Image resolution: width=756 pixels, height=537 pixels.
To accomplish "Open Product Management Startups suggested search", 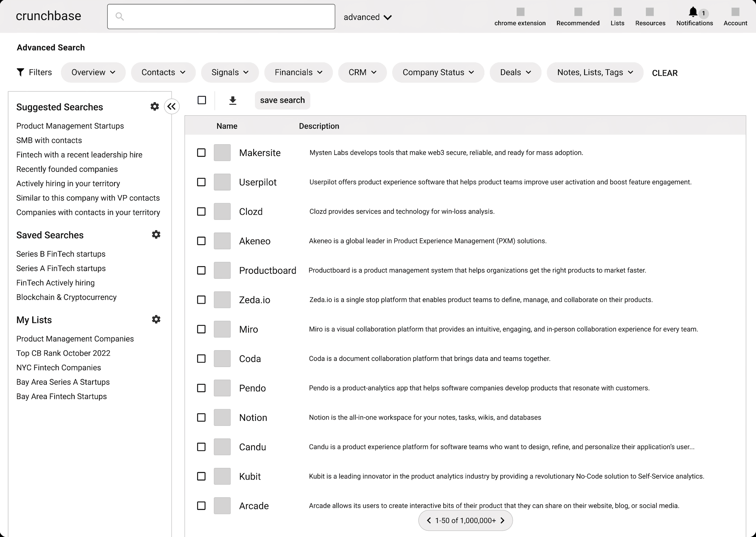I will click(70, 126).
